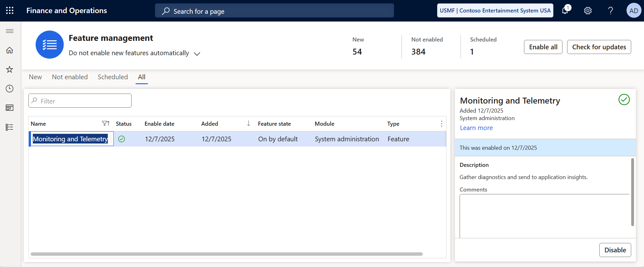Image resolution: width=644 pixels, height=267 pixels.
Task: Open Workspaces icon in sidebar
Action: 10,108
